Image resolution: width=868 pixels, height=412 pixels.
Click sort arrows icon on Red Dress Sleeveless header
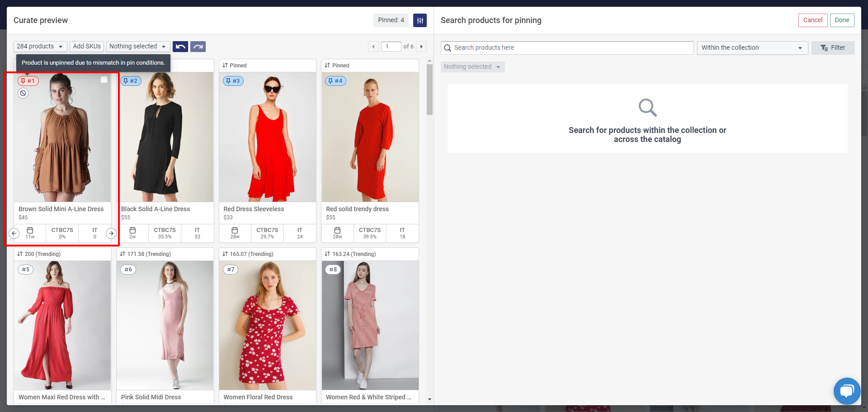point(225,66)
